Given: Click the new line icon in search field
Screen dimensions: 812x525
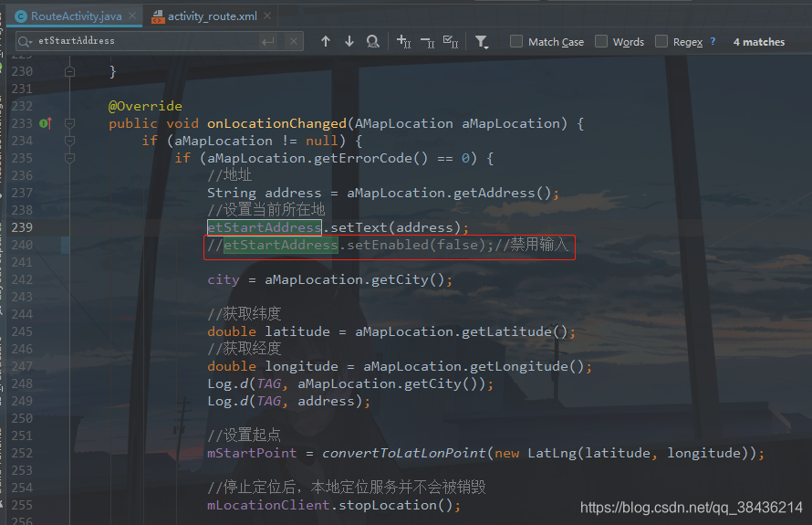Looking at the screenshot, I should 267,41.
